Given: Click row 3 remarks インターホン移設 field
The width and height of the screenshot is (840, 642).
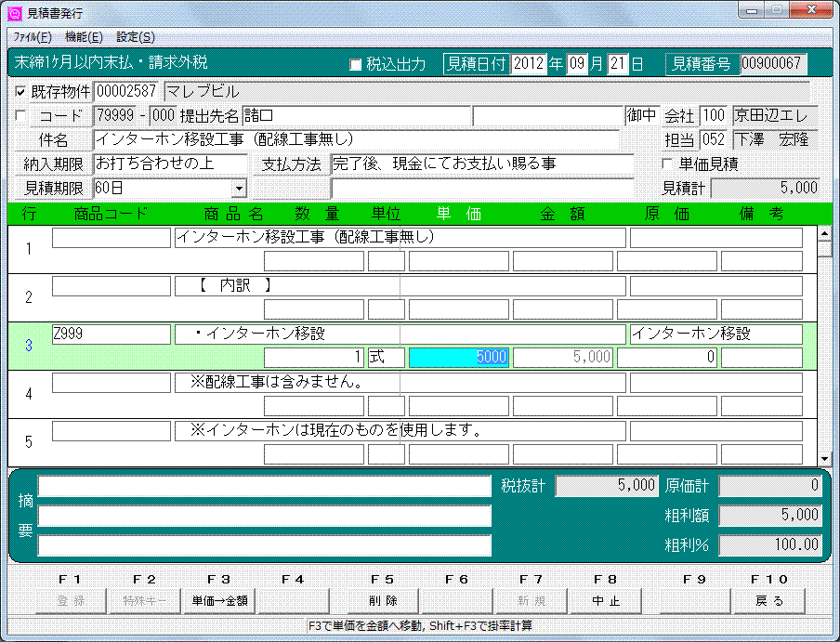Looking at the screenshot, I should 716,334.
